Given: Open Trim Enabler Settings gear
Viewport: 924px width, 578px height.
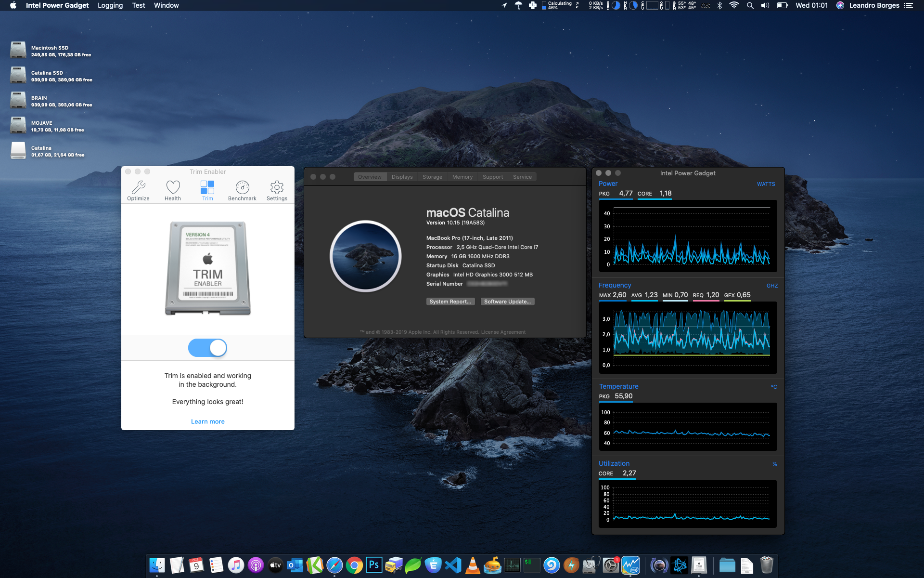Looking at the screenshot, I should click(x=277, y=191).
